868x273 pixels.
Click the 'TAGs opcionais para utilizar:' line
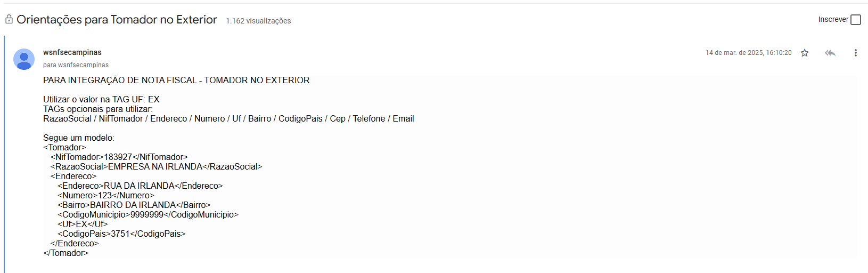[97, 109]
